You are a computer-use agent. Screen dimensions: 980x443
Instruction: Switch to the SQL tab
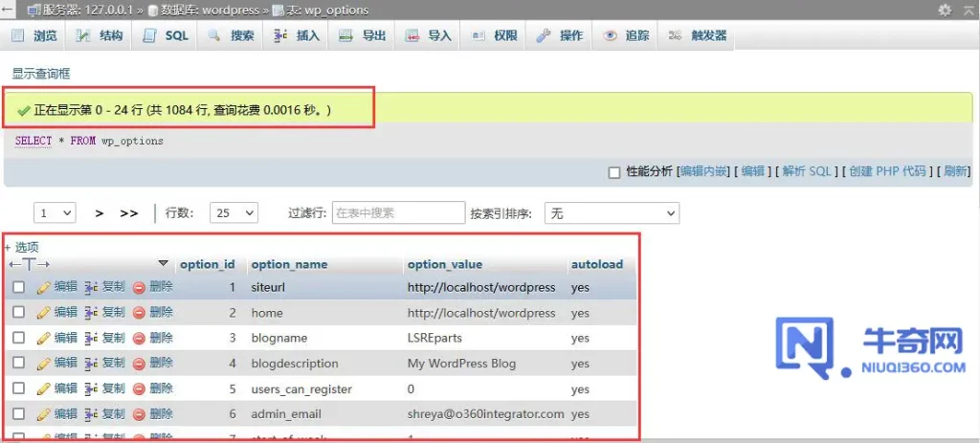(165, 35)
